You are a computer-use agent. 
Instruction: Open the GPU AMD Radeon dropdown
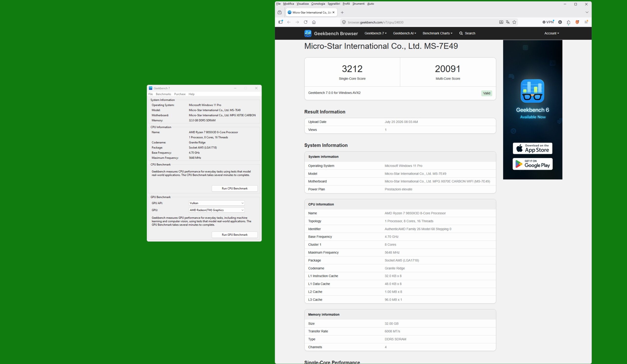[x=217, y=210]
